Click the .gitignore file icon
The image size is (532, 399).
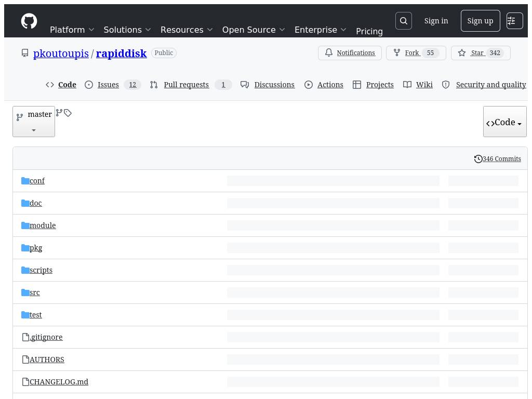(x=25, y=337)
